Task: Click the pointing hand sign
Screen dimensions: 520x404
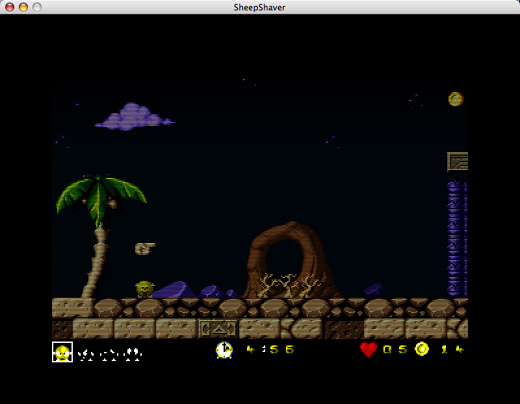Action: pyautogui.click(x=145, y=248)
